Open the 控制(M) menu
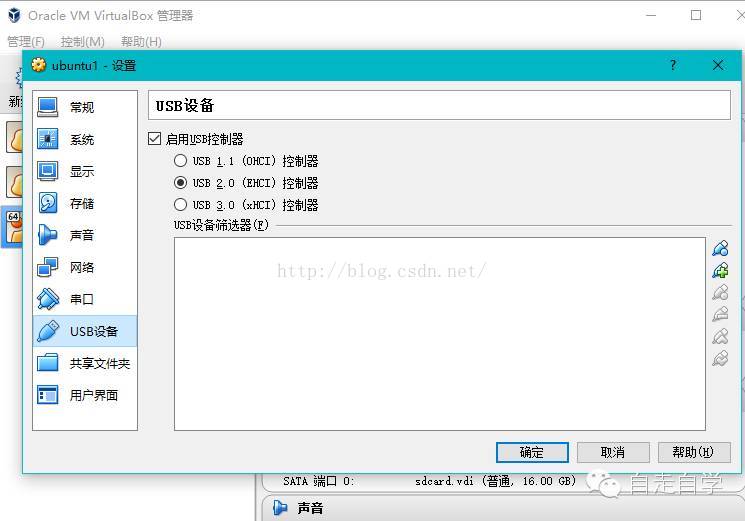745x521 pixels. [83, 42]
